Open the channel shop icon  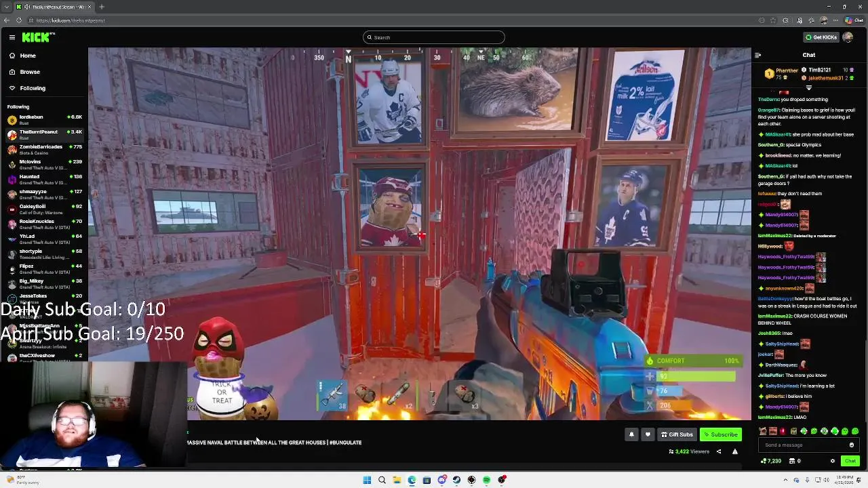(x=793, y=461)
